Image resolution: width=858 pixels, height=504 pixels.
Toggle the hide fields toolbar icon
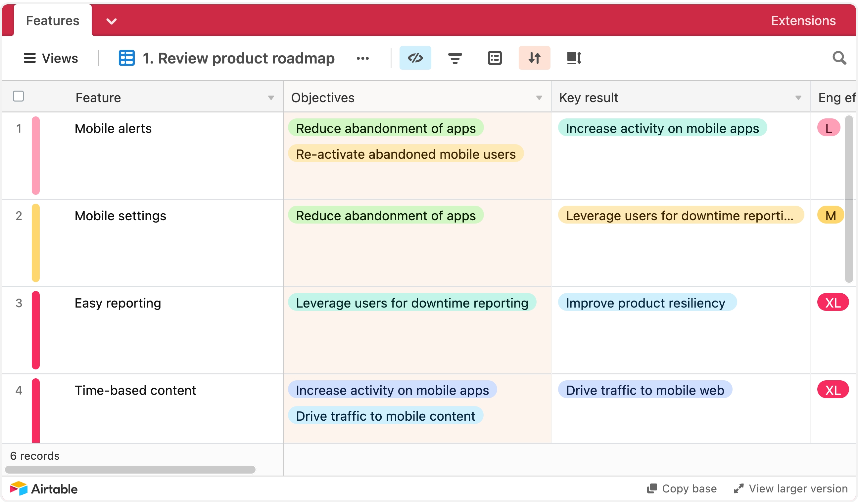(x=415, y=58)
